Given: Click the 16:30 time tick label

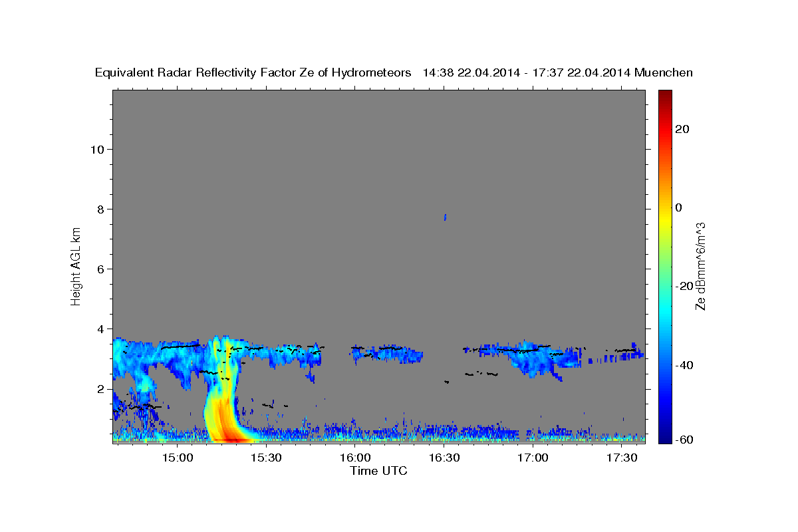Looking at the screenshot, I should click(x=445, y=458).
